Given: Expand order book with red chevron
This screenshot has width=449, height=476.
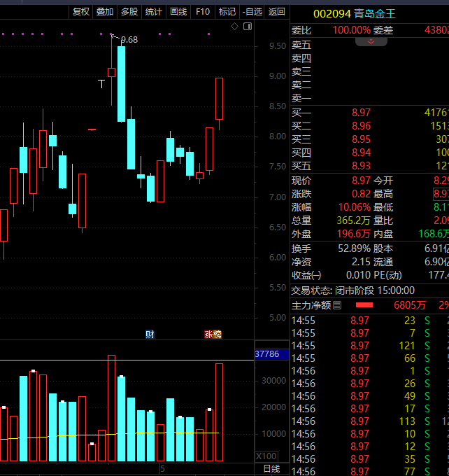Looking at the screenshot, I should tap(371, 41).
